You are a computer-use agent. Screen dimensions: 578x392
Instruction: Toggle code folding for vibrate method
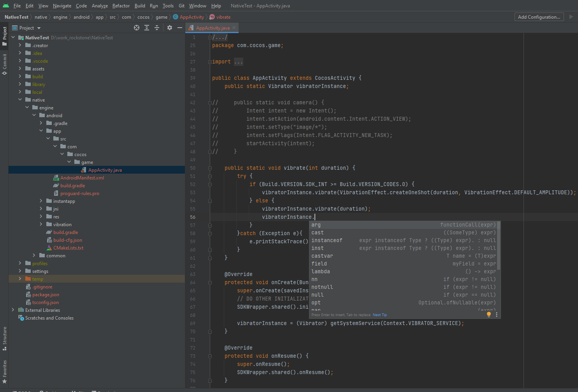(210, 168)
